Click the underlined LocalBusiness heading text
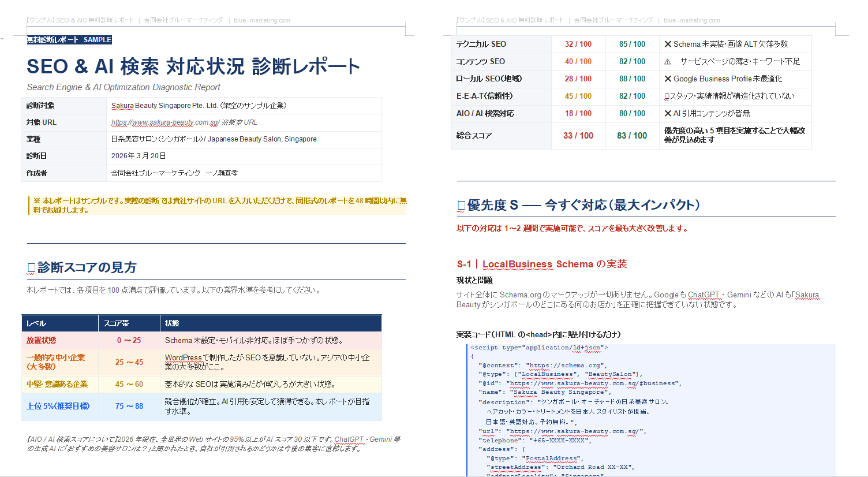Viewport: 868px width, 477px height. click(517, 264)
